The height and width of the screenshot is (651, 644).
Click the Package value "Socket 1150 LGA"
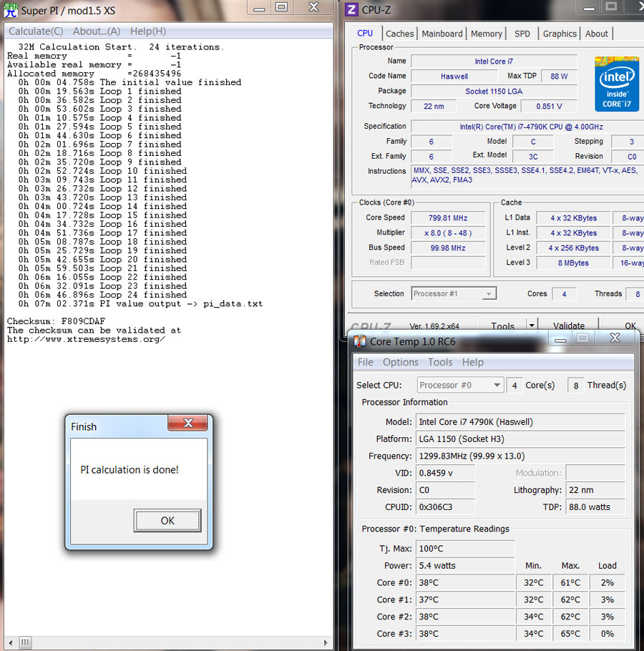(494, 91)
